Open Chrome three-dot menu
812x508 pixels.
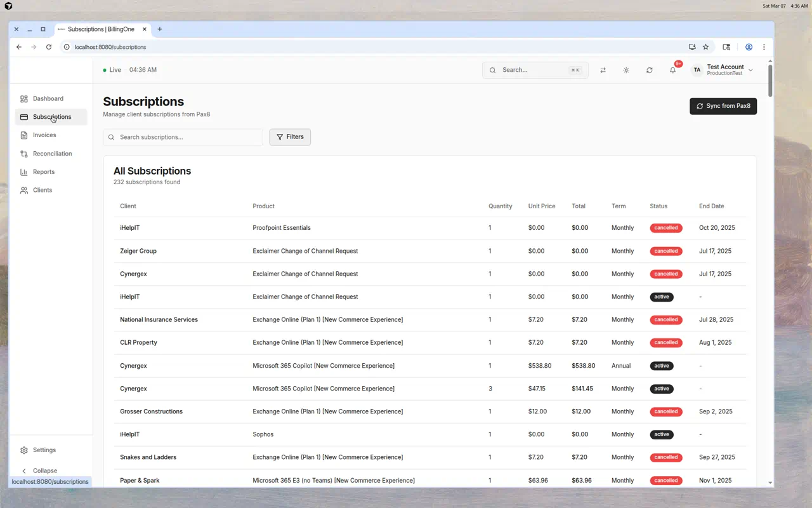click(764, 47)
